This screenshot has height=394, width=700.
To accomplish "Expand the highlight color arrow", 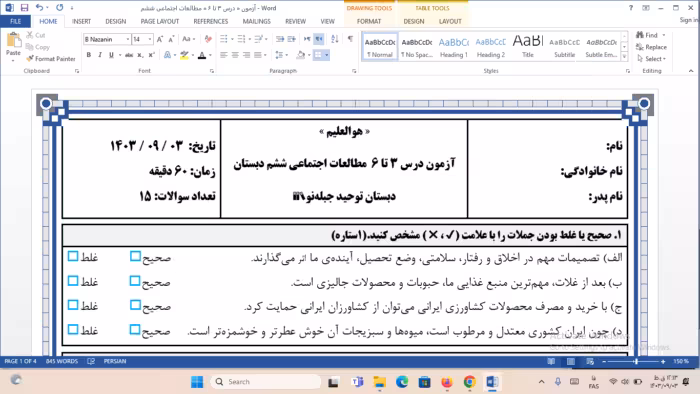I will point(193,55).
